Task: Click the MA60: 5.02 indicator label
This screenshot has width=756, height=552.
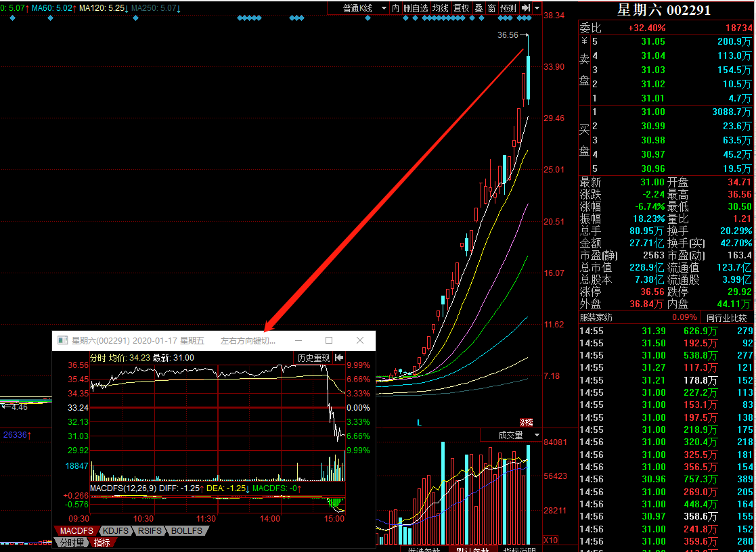Action: [53, 9]
